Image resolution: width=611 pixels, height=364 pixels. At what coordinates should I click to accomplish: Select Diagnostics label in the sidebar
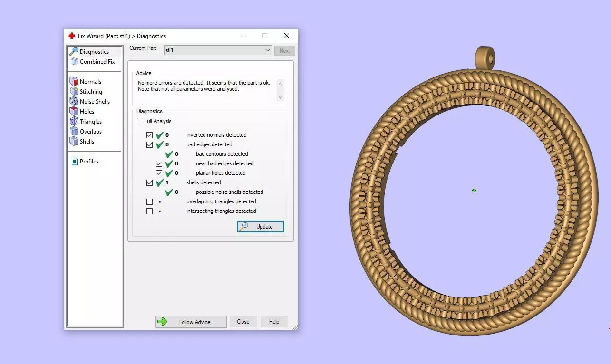point(94,52)
